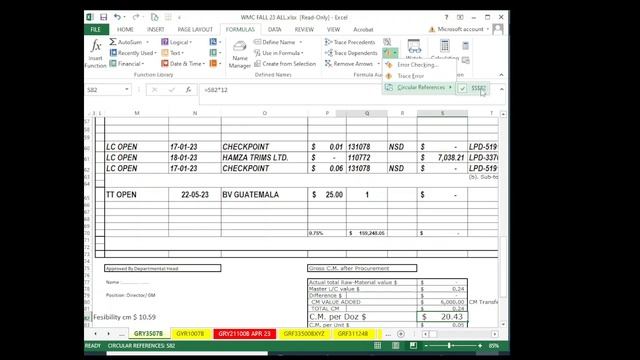Open Calculation Options

[x=444, y=49]
